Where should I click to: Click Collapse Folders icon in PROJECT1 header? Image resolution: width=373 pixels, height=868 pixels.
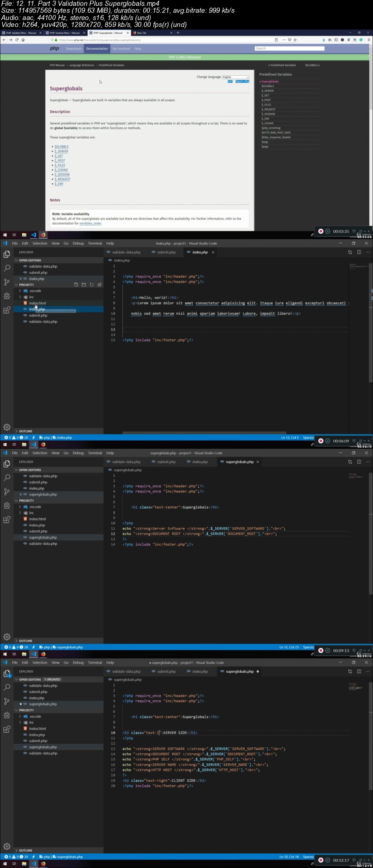pos(99,285)
